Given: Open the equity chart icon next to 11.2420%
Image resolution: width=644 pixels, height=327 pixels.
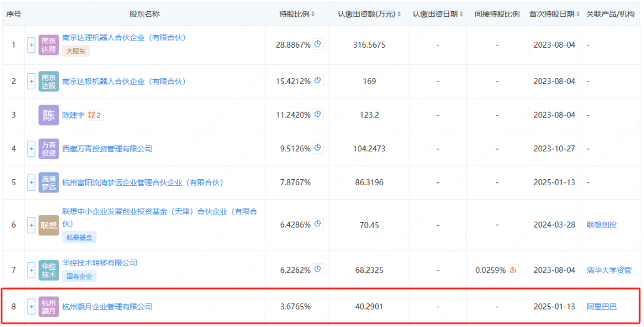Looking at the screenshot, I should click(318, 114).
